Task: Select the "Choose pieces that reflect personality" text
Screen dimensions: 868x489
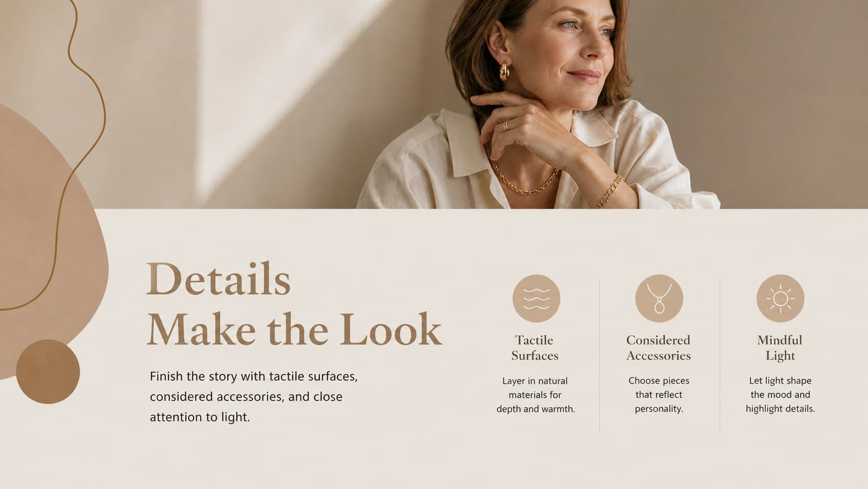Action: (x=659, y=394)
